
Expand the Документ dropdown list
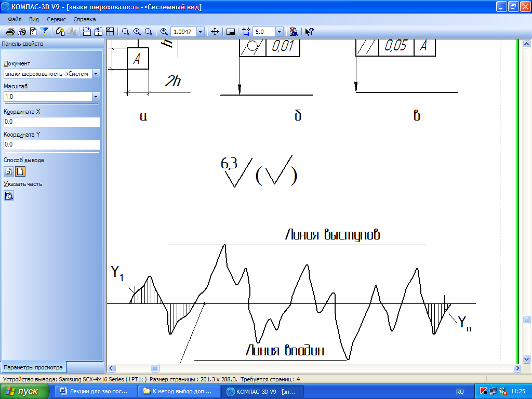point(96,74)
